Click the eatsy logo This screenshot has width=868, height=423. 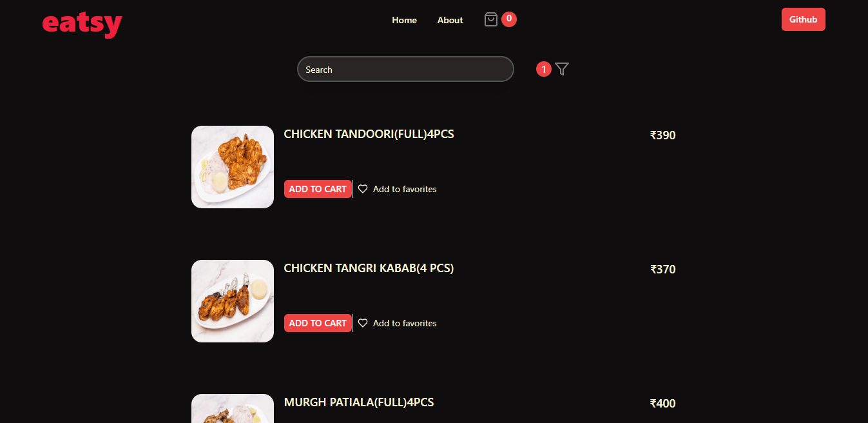pyautogui.click(x=82, y=23)
